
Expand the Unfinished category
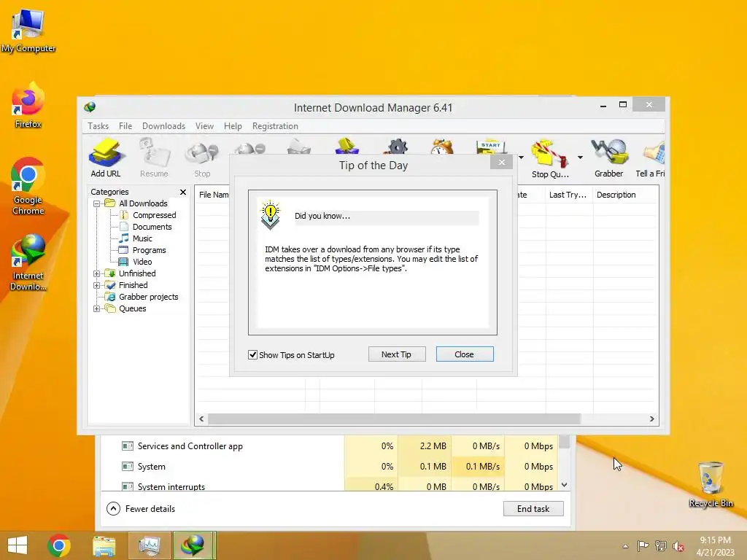[97, 273]
